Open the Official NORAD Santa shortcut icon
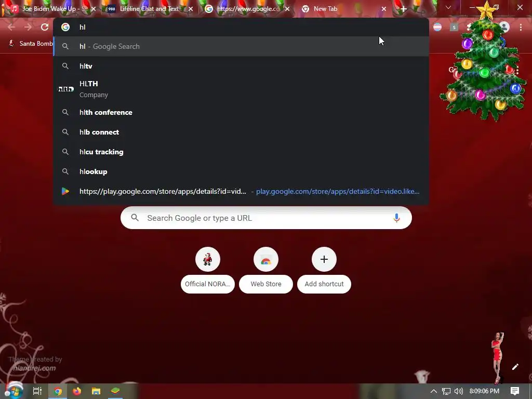The image size is (532, 399). coord(208,259)
